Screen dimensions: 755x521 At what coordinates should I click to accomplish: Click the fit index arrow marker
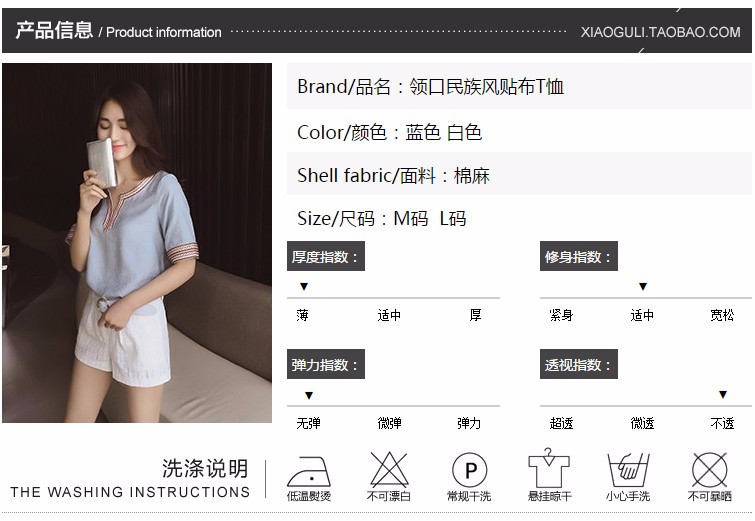(643, 287)
